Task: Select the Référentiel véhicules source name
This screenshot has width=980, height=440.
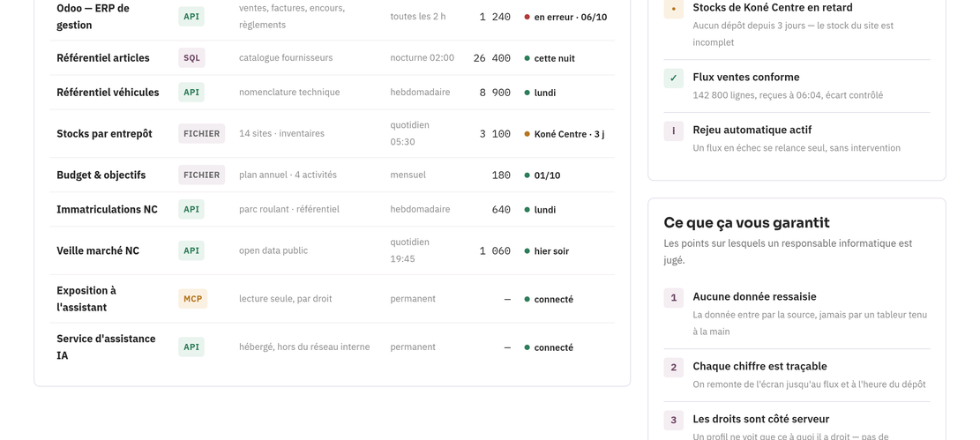Action: [x=108, y=93]
